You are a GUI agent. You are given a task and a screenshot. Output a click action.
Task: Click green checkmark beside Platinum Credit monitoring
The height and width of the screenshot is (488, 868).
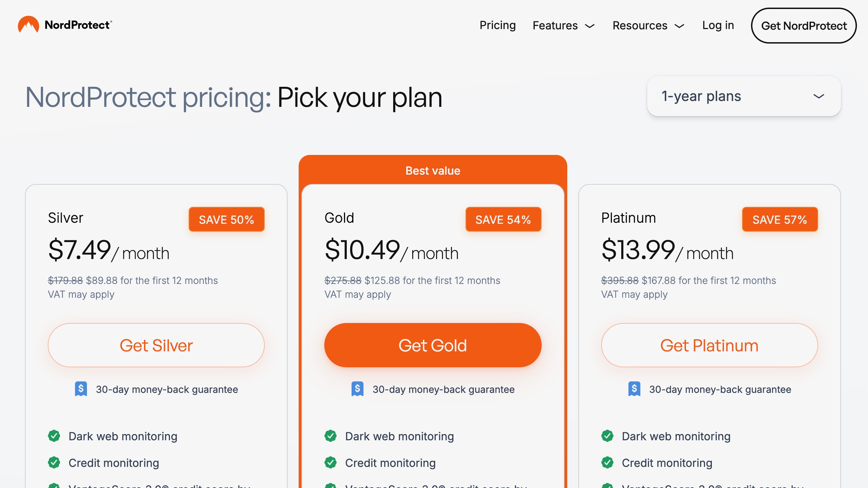click(607, 463)
